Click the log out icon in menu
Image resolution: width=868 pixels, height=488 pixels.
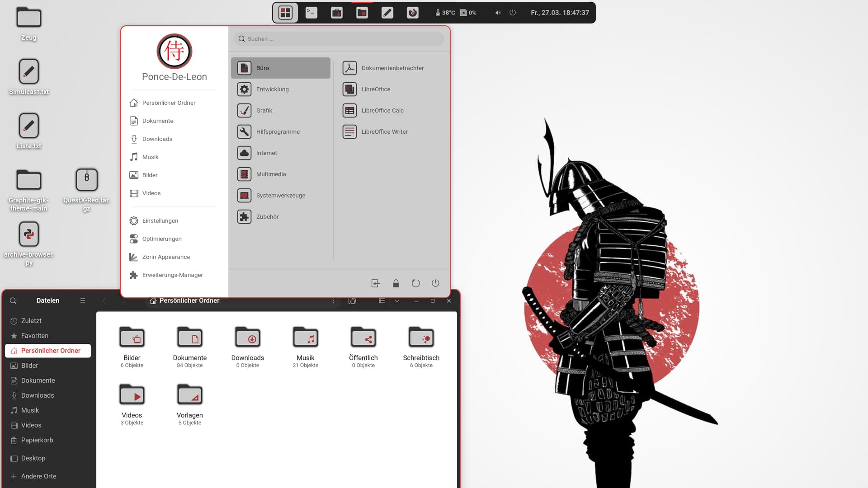pyautogui.click(x=375, y=283)
